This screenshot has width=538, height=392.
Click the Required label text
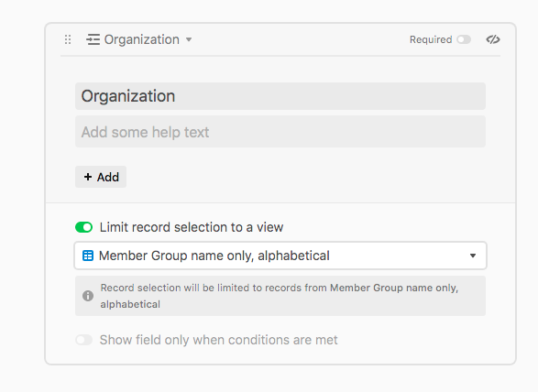point(431,39)
